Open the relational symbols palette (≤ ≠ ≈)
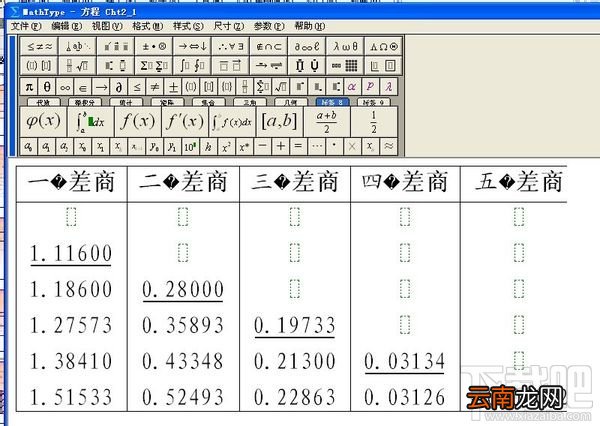The height and width of the screenshot is (426, 600). (39, 47)
